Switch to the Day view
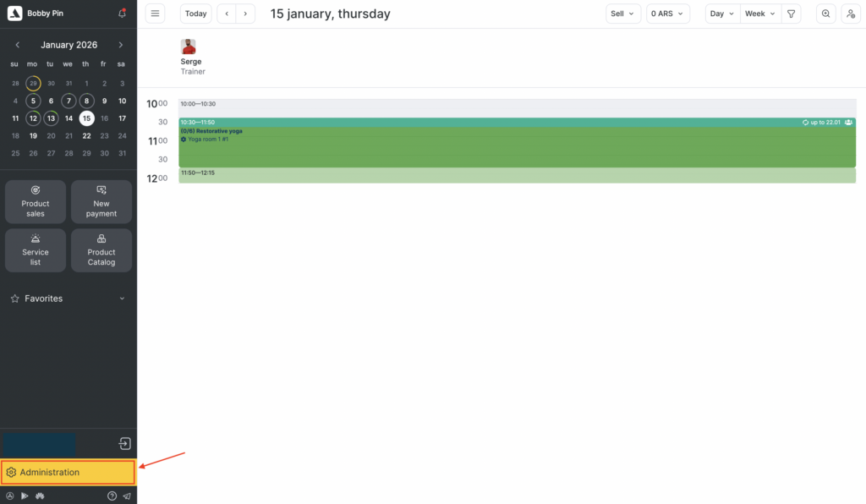 722,14
